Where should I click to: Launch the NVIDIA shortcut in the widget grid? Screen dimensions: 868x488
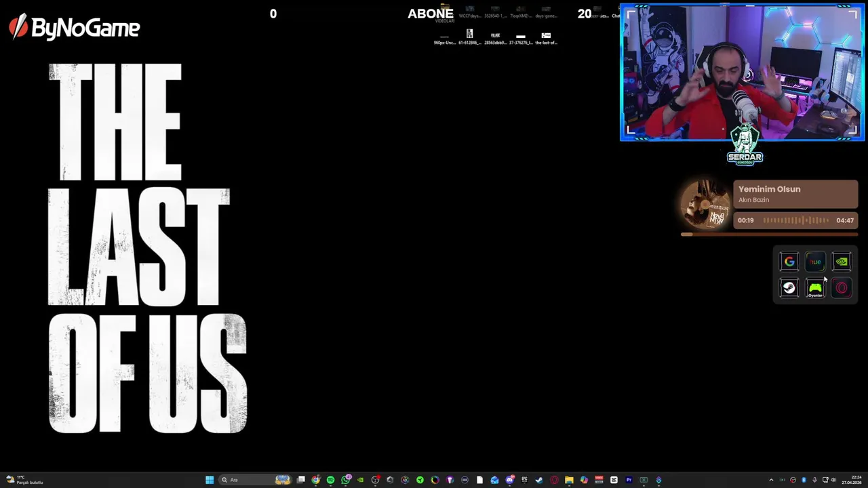click(x=842, y=262)
